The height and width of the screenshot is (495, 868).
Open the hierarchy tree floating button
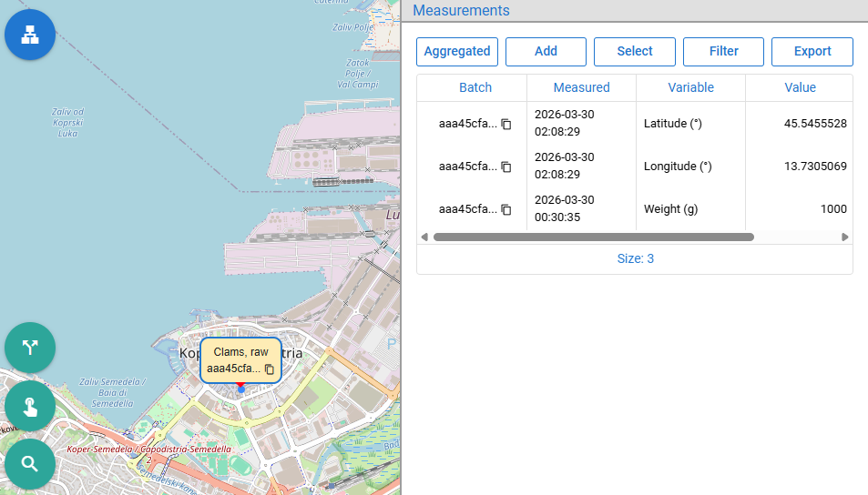coord(30,35)
